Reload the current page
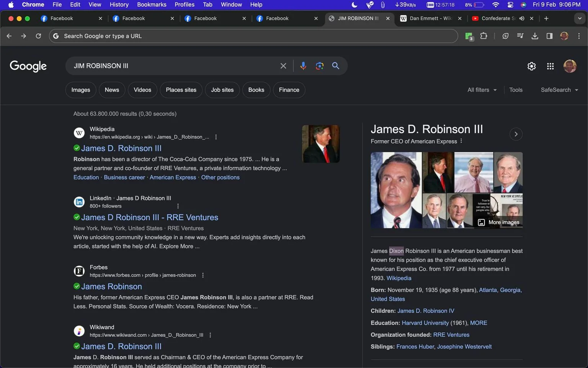This screenshot has width=588, height=368. tap(38, 36)
